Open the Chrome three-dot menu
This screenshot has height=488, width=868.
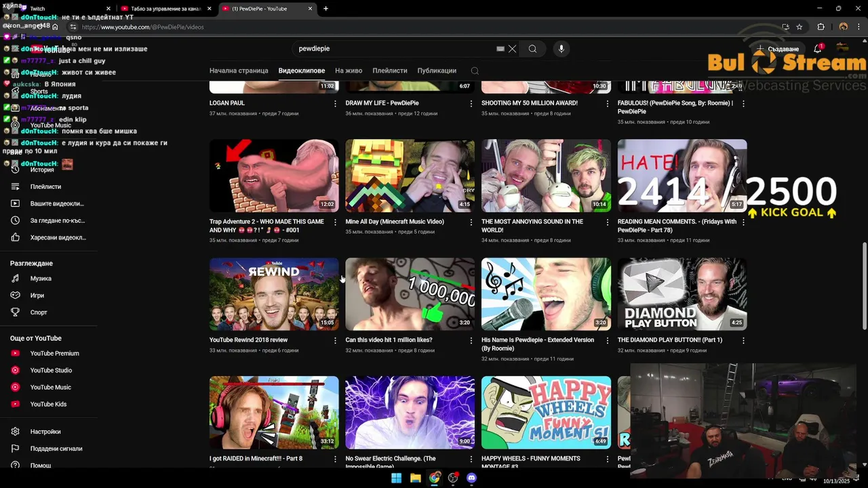(x=859, y=27)
